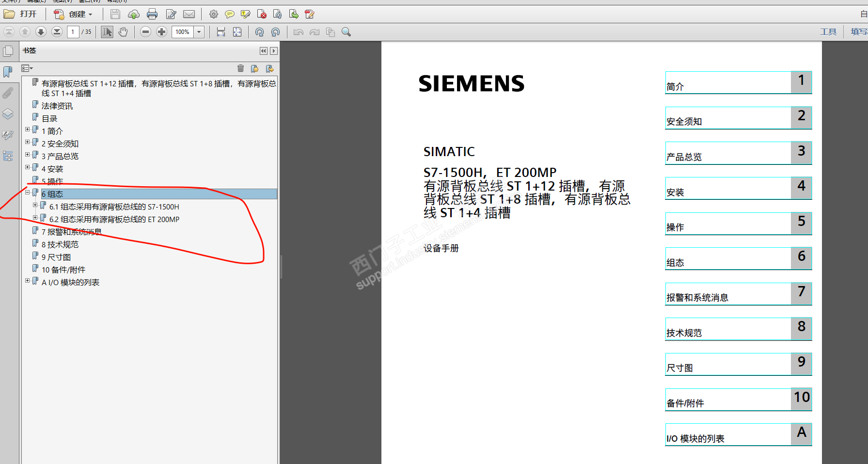
Task: Click 安全须知 chapter 2 on the page
Action: 738,118
